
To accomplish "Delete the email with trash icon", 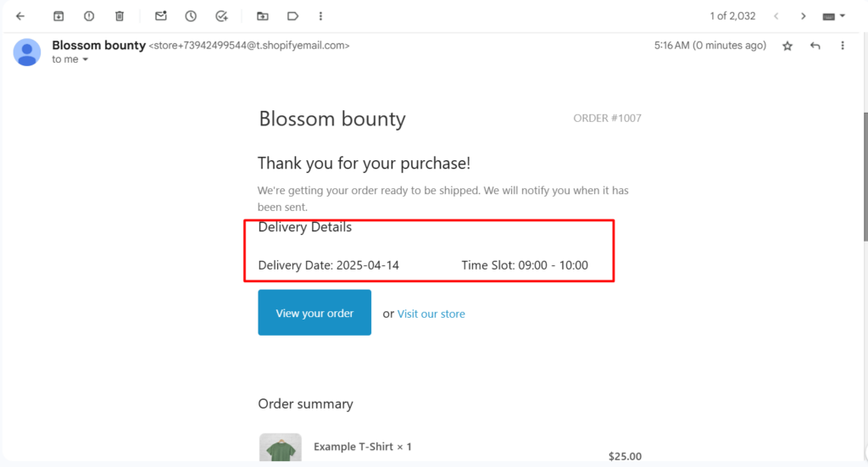I will click(x=120, y=16).
